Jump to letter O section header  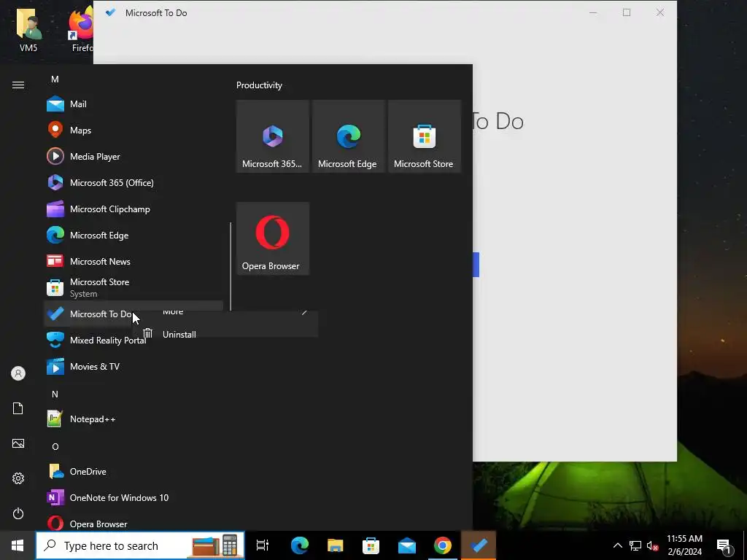(55, 447)
